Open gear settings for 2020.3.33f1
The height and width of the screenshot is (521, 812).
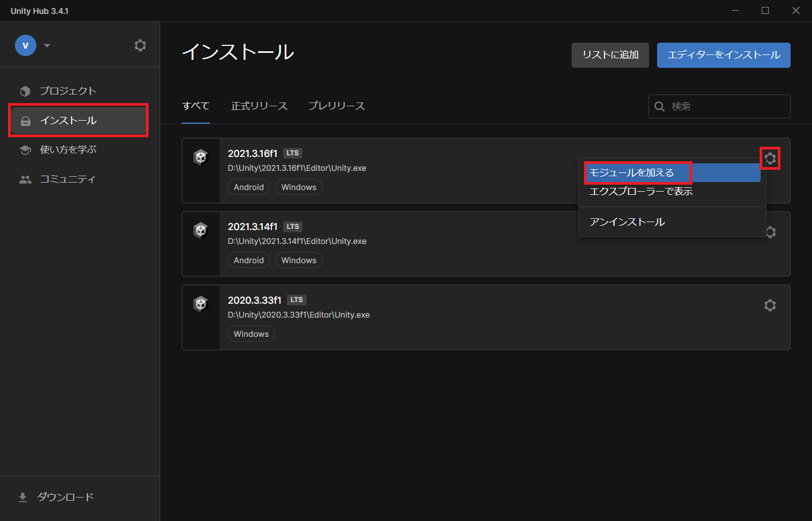770,305
